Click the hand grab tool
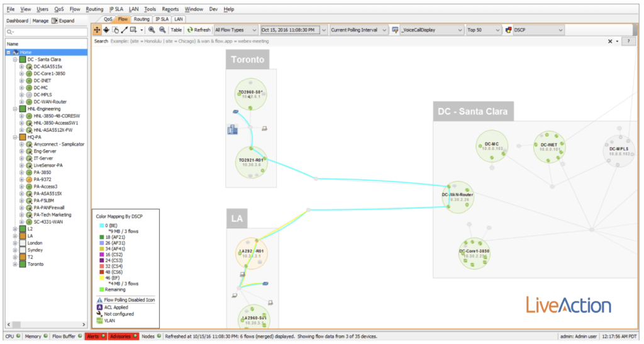Screen dimensions: 644x344 115,30
